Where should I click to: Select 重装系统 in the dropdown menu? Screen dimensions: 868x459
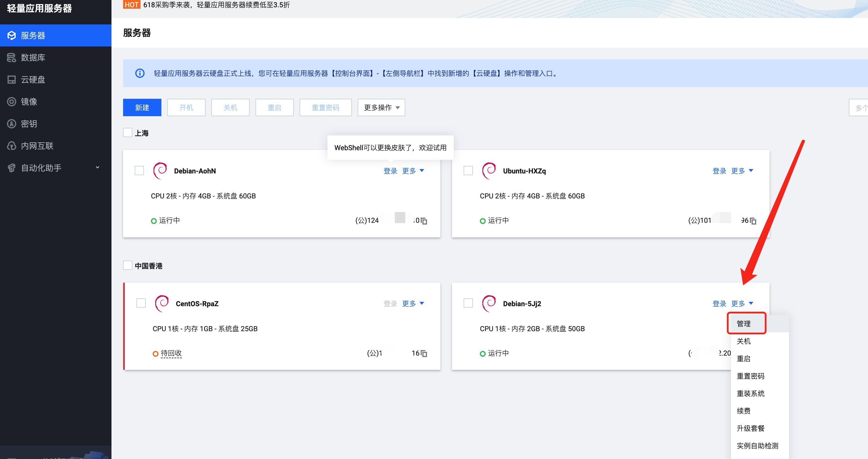tap(751, 393)
